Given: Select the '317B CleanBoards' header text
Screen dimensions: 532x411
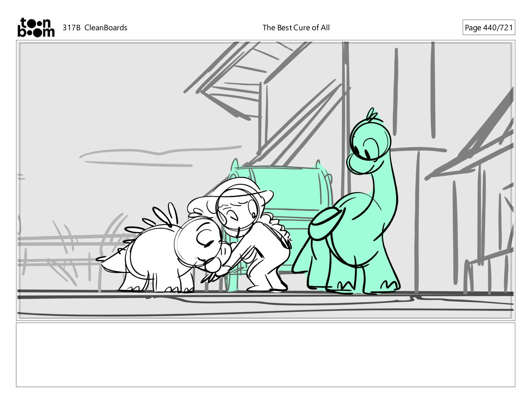Looking at the screenshot, I should pyautogui.click(x=95, y=28).
